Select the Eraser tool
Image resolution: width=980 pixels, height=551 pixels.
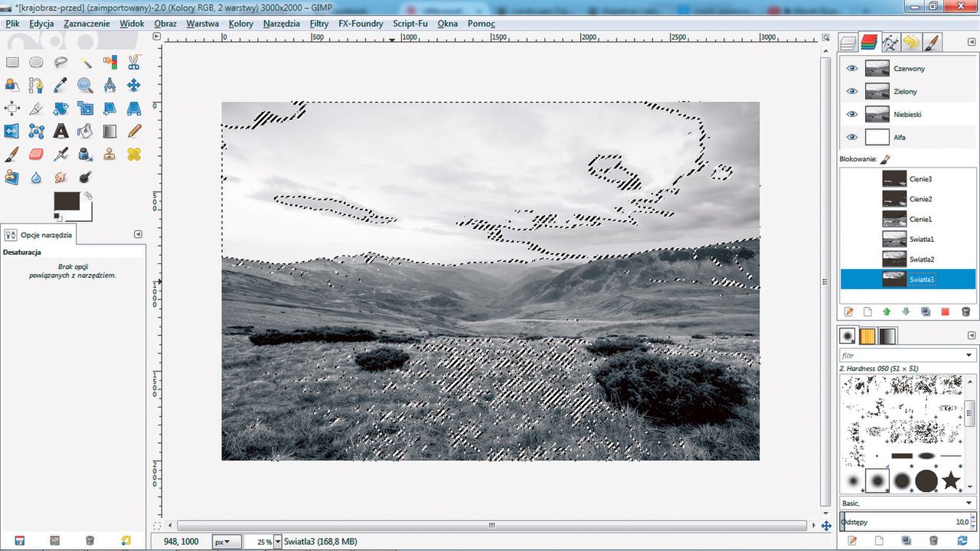pos(36,155)
